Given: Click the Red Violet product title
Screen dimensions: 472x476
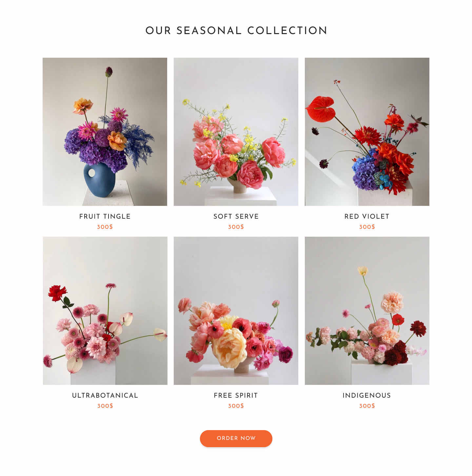Looking at the screenshot, I should click(x=367, y=216).
